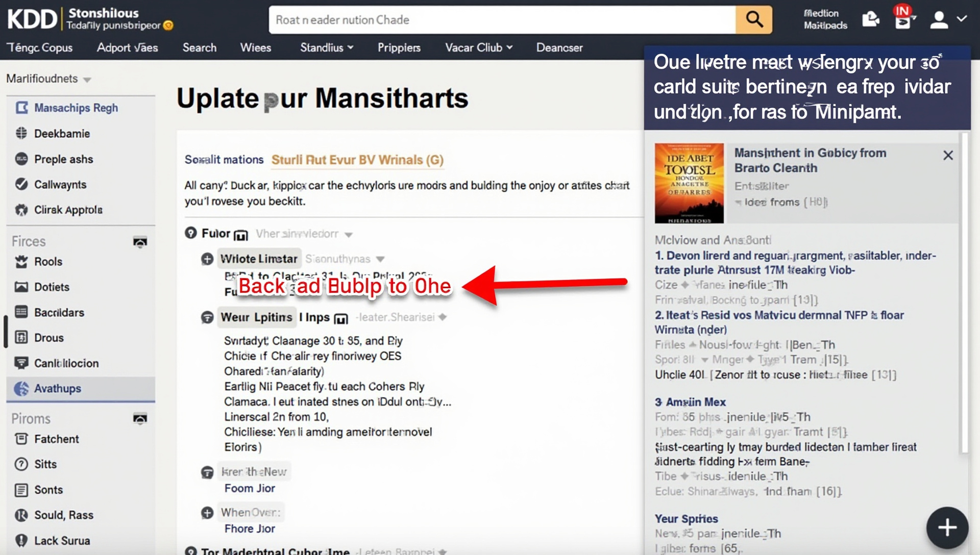Click the Bacrıldars sidebar icon
The image size is (980, 555).
[x=21, y=312]
